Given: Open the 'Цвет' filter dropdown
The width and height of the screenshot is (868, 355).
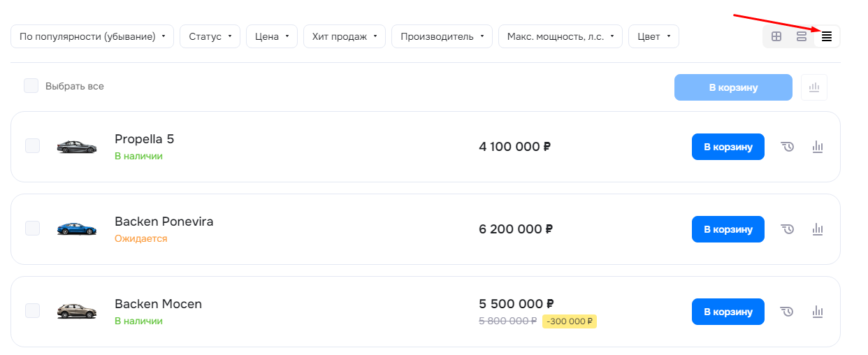Looking at the screenshot, I should tap(653, 36).
